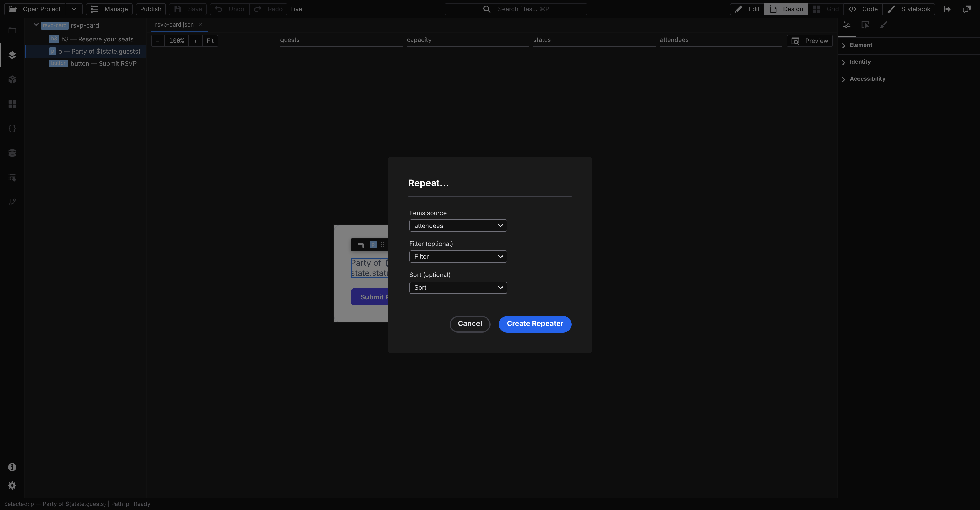Expand the Element section
The width and height of the screenshot is (980, 510).
[909, 45]
